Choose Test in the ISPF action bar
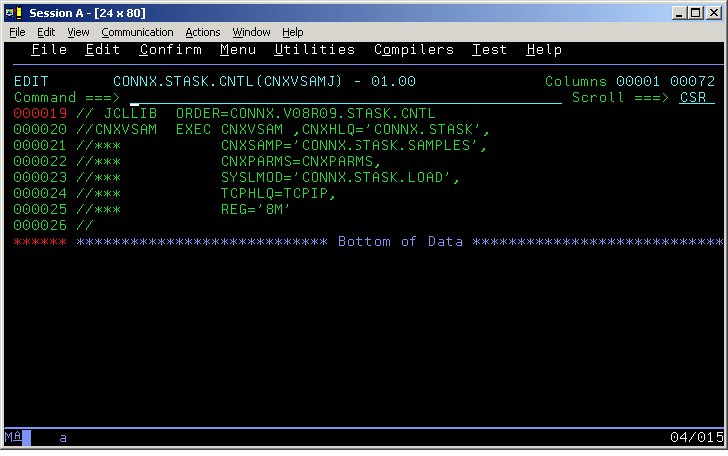 (x=490, y=50)
